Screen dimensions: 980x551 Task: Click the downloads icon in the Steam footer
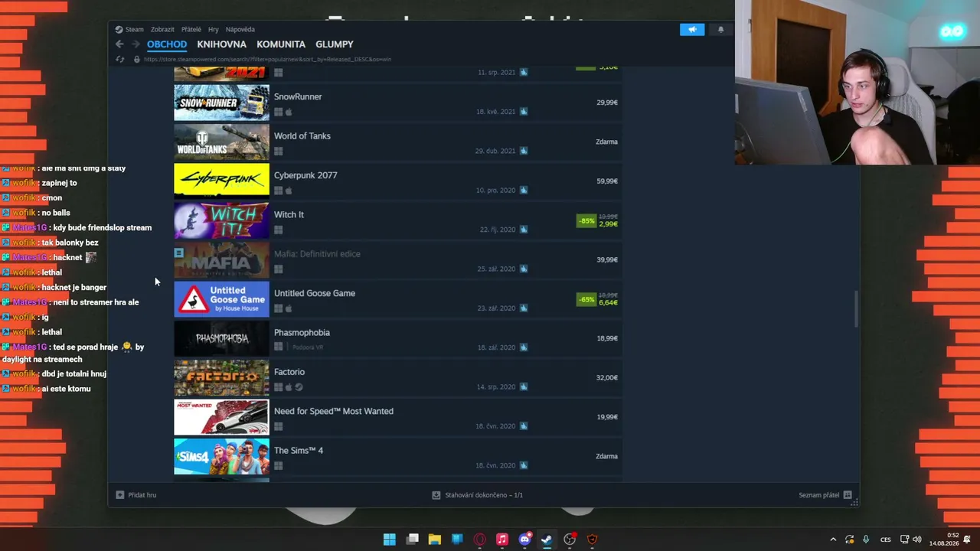click(436, 495)
